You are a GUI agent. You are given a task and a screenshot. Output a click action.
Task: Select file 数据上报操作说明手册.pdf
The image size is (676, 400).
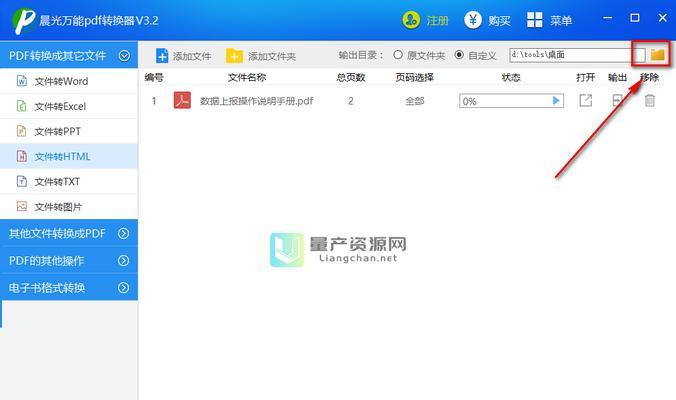[x=257, y=101]
